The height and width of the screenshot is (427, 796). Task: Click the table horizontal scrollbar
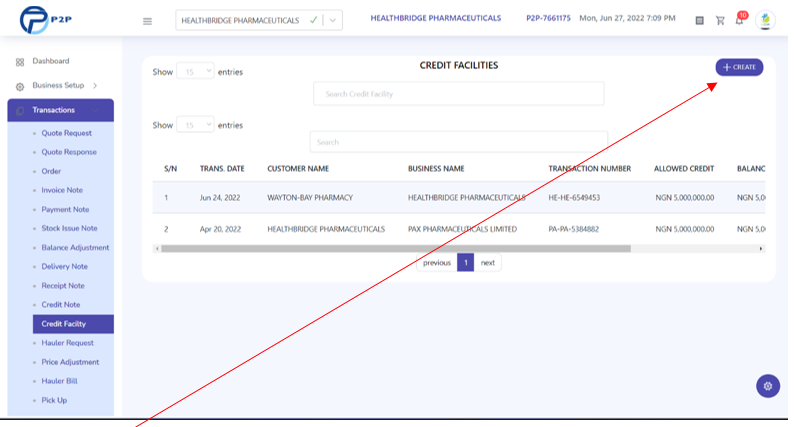click(x=396, y=249)
